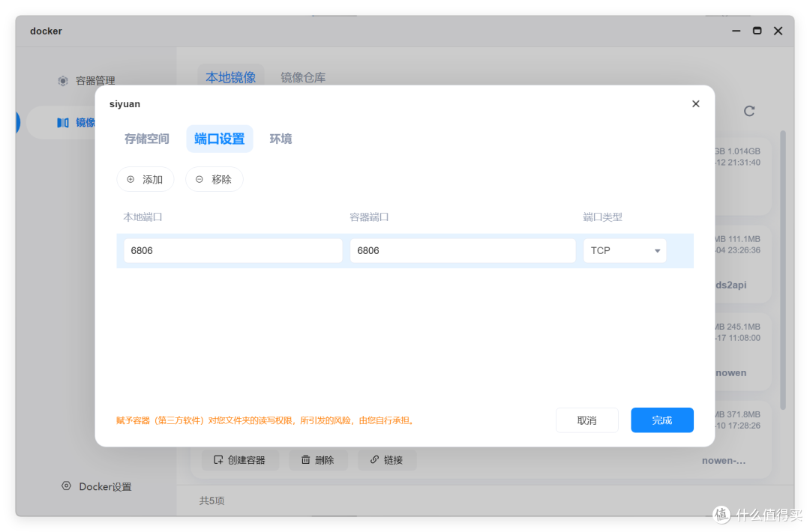The image size is (810, 532).
Task: Minimize the docker window
Action: (736, 31)
